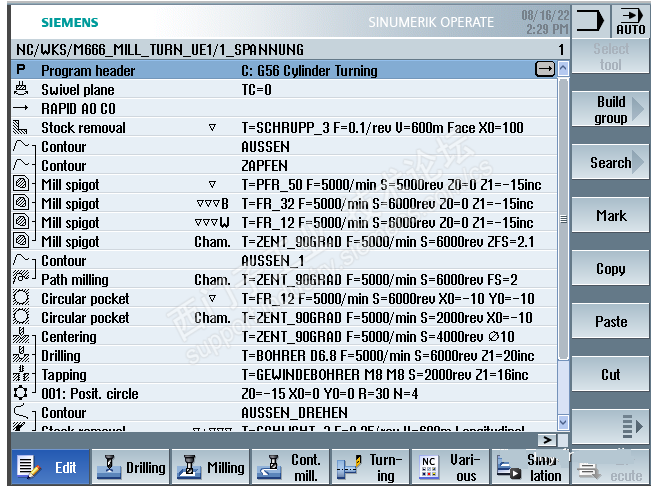This screenshot has height=491, width=659.
Task: Click the Centering row icon
Action: [21, 335]
